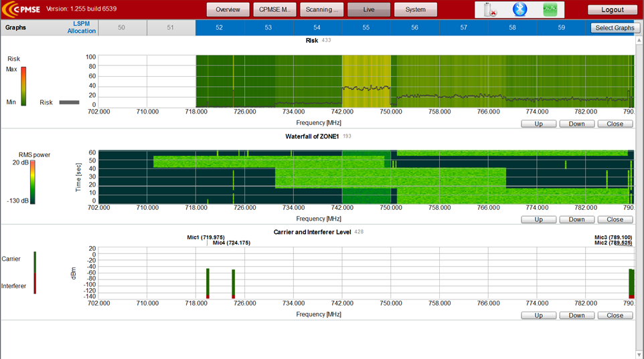Open the CPMSE M... tab
The image size is (644, 359).
[274, 9]
